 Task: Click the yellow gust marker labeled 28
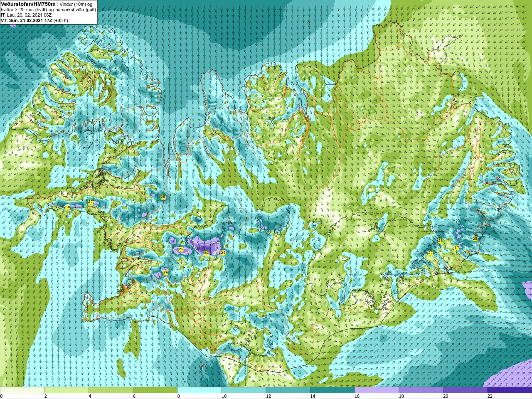181,249
